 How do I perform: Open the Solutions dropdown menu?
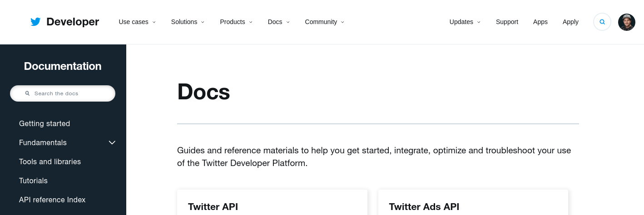(188, 22)
